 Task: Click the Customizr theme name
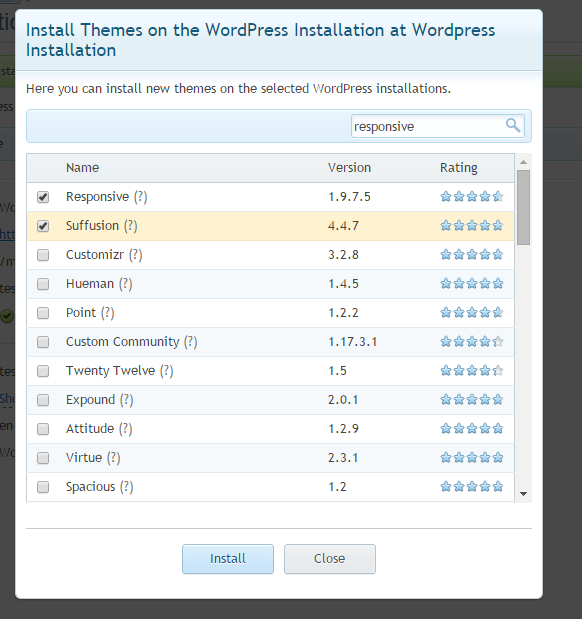coord(95,255)
